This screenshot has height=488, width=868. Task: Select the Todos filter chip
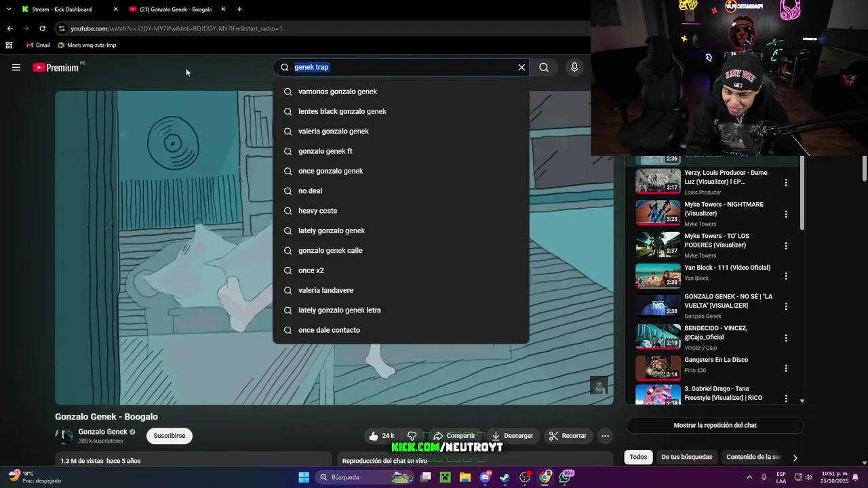(x=638, y=457)
